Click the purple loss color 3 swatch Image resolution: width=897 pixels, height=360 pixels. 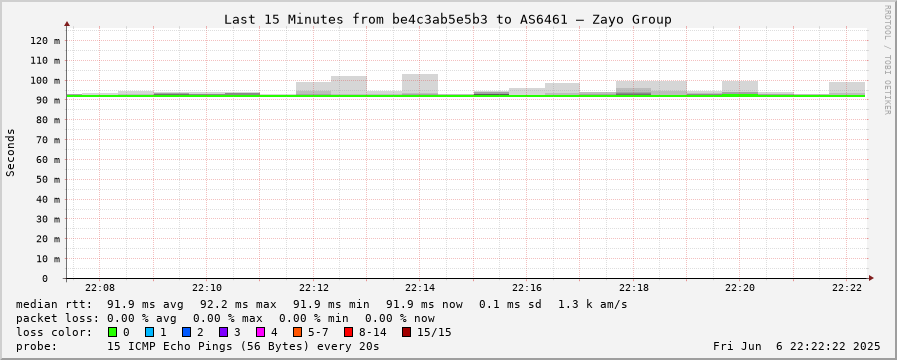(223, 332)
